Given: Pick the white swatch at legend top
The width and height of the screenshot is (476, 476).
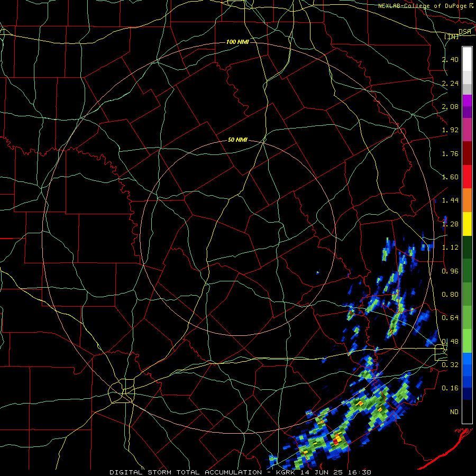Looking at the screenshot, I should point(467,59).
